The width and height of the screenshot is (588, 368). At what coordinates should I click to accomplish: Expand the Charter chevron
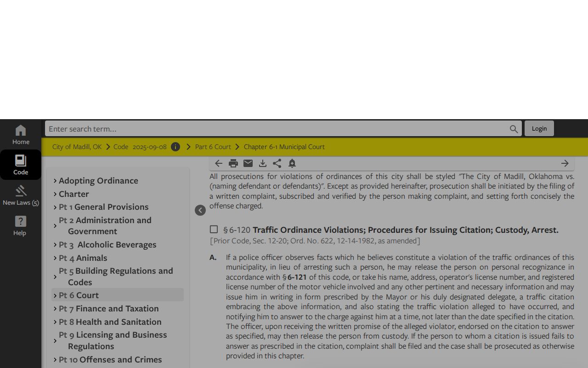55,194
